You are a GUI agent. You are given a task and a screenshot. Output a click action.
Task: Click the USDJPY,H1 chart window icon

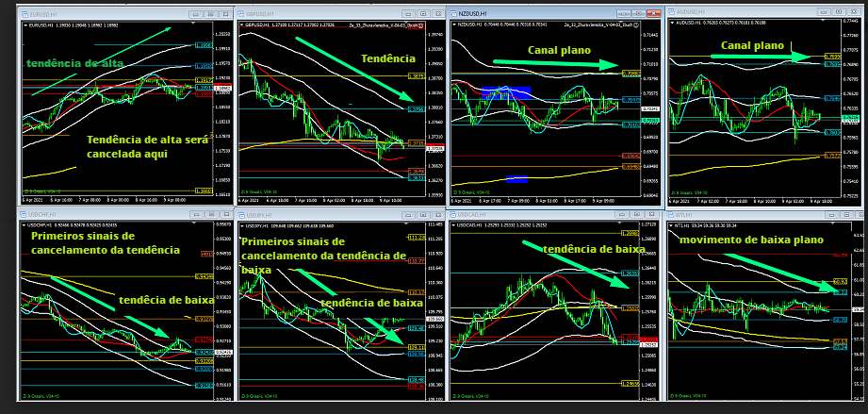(x=241, y=215)
